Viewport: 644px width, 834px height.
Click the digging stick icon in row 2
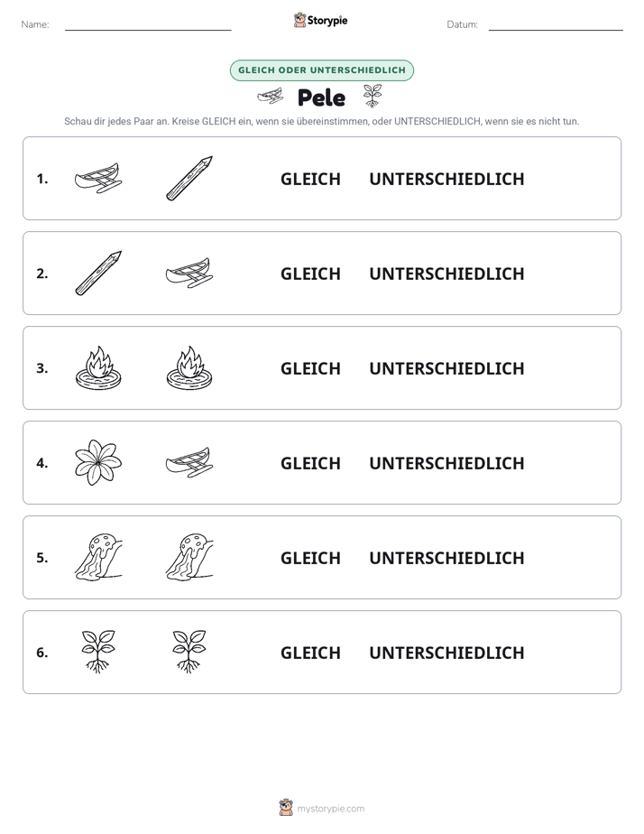coord(98,273)
